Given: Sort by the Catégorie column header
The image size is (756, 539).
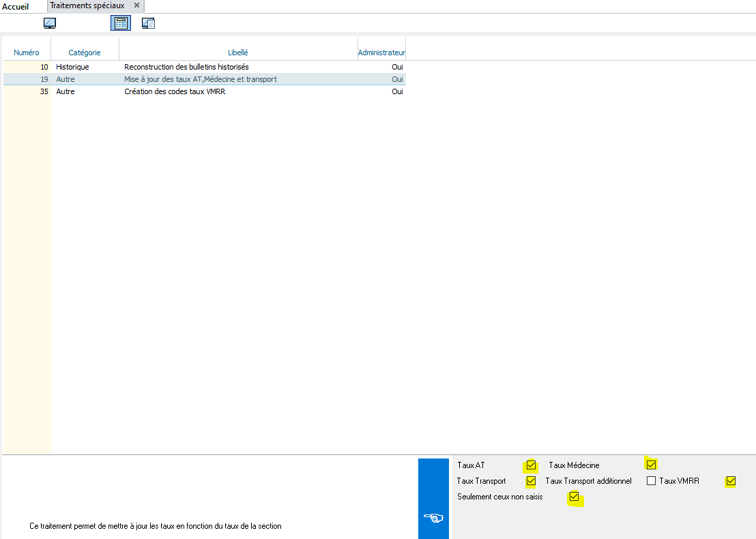Looking at the screenshot, I should click(x=85, y=53).
